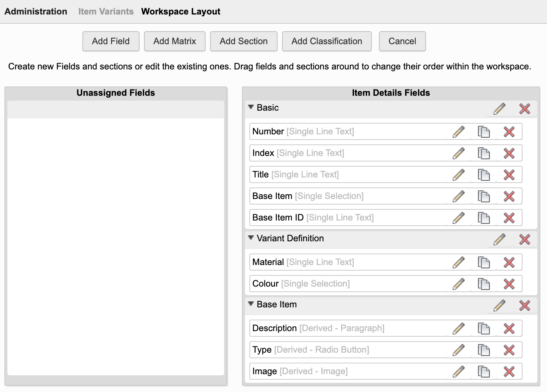Cancel the workspace layout changes

coord(402,41)
